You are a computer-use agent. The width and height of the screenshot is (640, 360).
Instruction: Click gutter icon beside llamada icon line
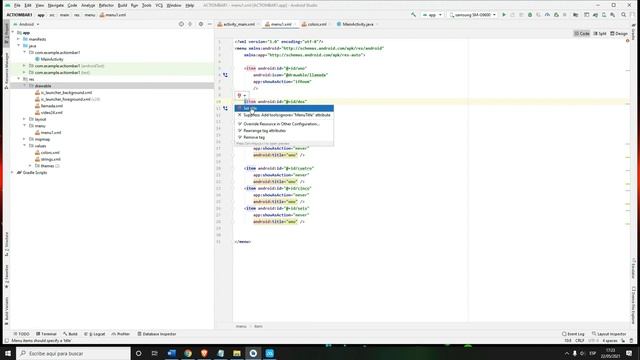point(225,75)
